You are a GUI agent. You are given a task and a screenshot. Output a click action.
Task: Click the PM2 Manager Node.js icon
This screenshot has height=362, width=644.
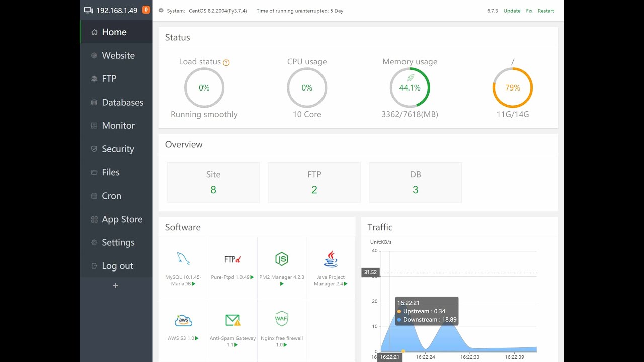point(282,259)
